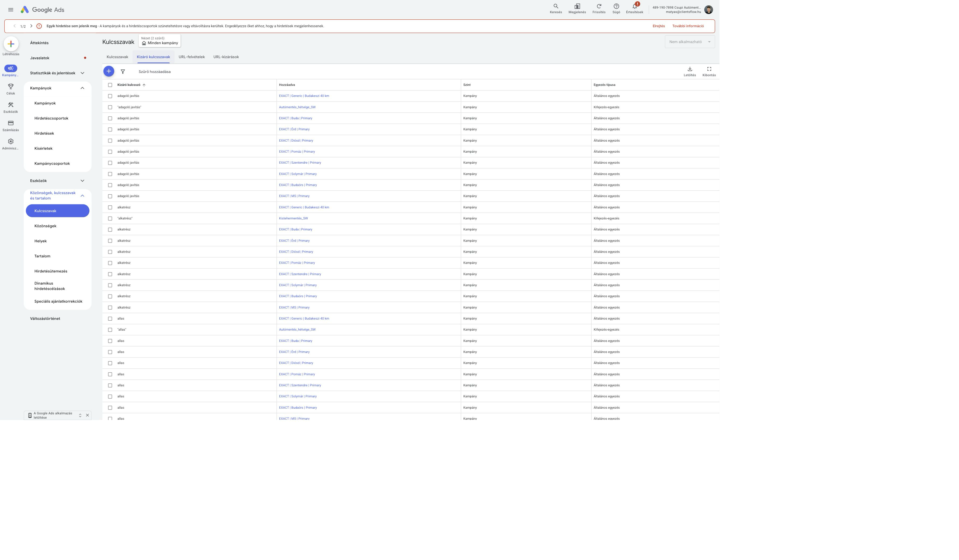Screen dimensions: 959x560
Task: Click the account profile avatar
Action: (708, 10)
